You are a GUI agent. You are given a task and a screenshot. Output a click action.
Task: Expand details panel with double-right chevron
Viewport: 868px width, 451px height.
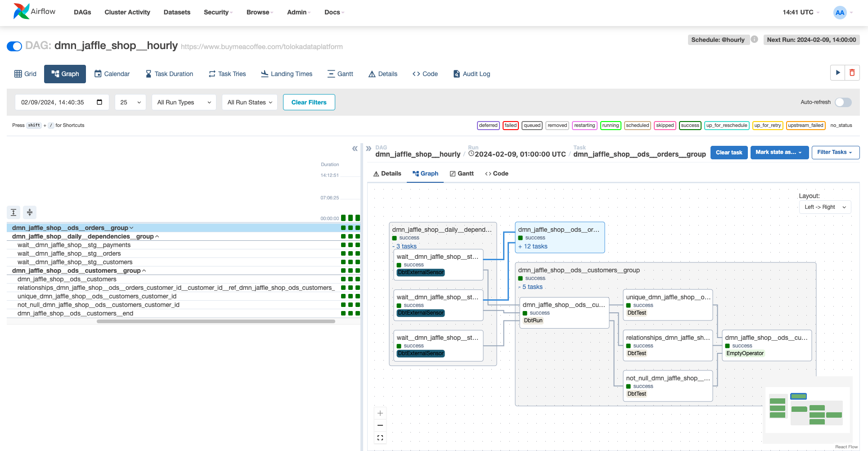pos(369,149)
